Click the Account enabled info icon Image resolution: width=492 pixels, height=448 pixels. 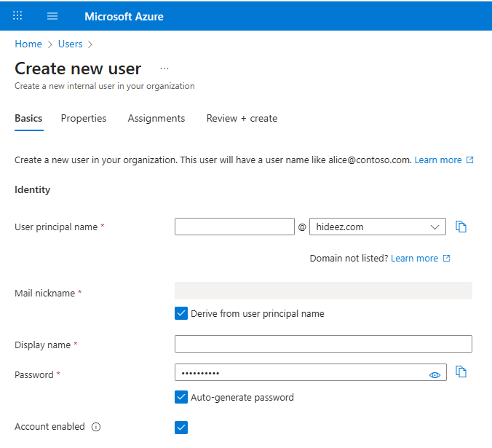point(96,427)
